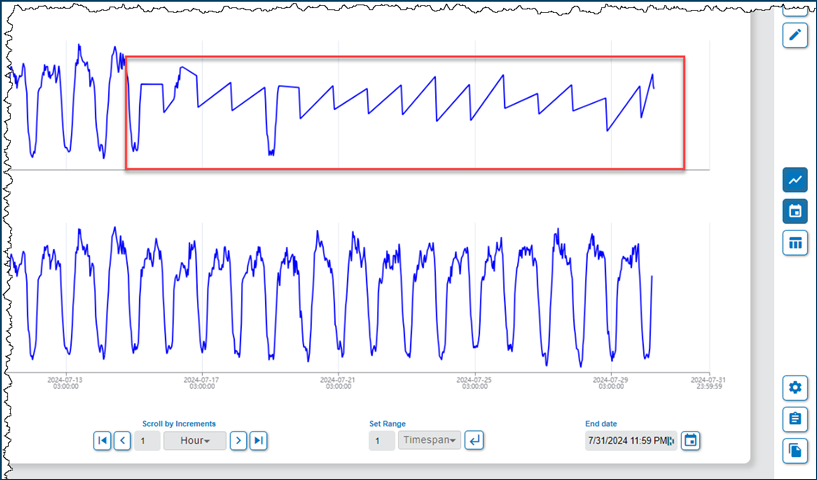This screenshot has width=817, height=480.
Task: Jump to end with skip-forward button
Action: 258,440
